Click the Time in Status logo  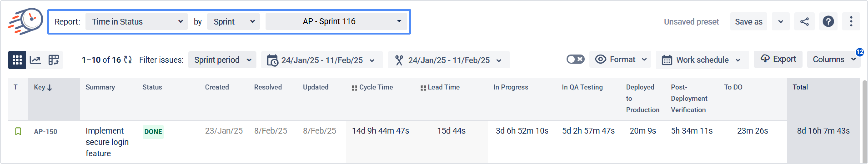[26, 21]
